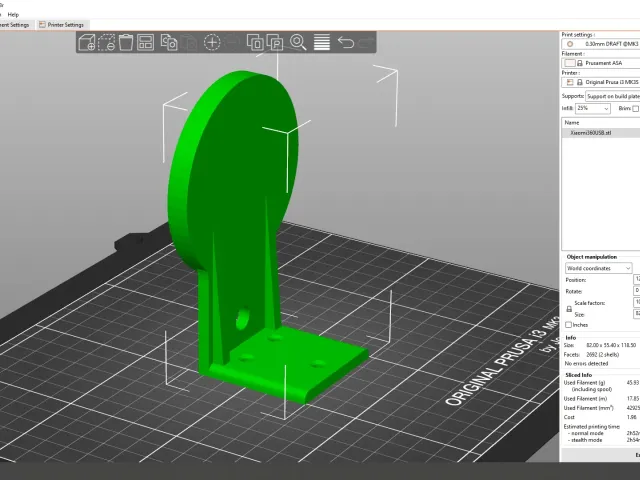Click the Position value field

pyautogui.click(x=636, y=279)
